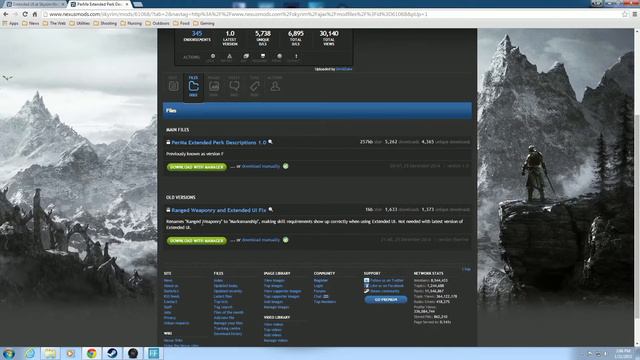Open the Forums link under Community
This screenshot has width=640, height=360.
pyautogui.click(x=320, y=291)
